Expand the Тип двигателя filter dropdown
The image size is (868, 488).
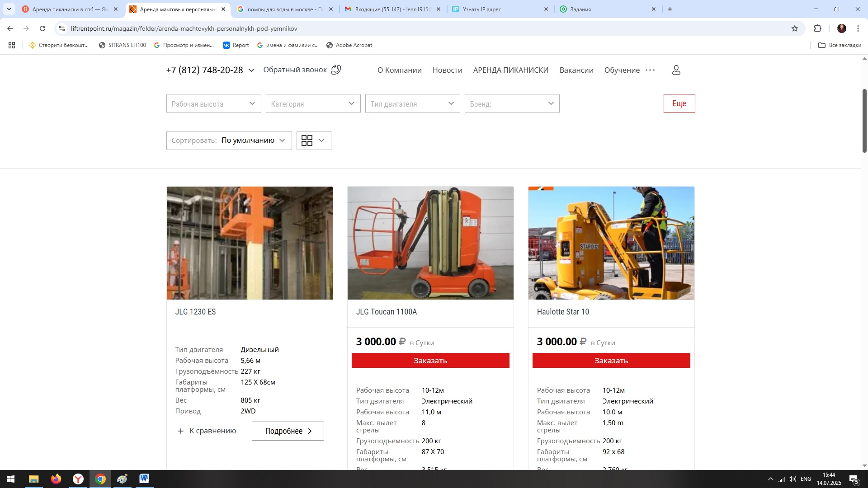tap(413, 103)
